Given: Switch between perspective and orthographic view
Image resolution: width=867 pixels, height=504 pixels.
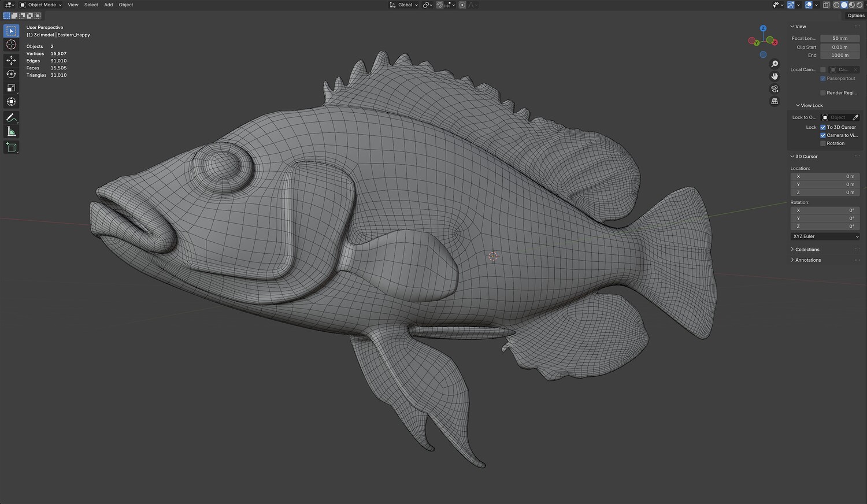Looking at the screenshot, I should point(775,101).
